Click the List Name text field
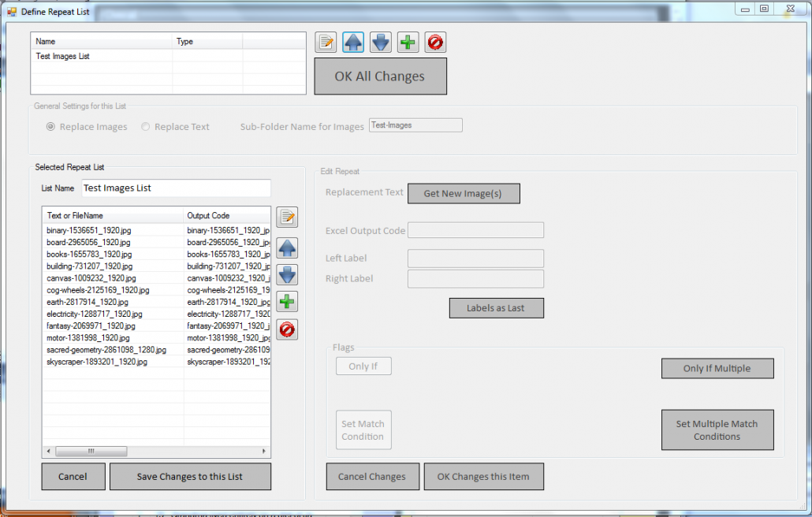Image resolution: width=812 pixels, height=517 pixels. coord(176,188)
